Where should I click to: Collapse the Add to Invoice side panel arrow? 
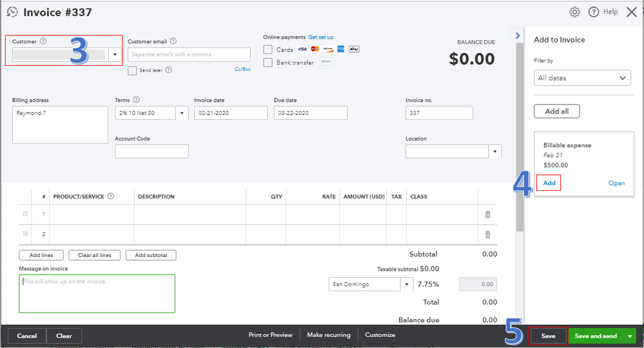tap(518, 35)
